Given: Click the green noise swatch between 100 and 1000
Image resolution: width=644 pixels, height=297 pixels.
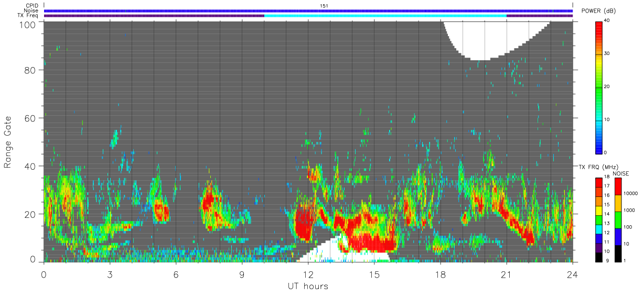Looking at the screenshot, I should pyautogui.click(x=618, y=220).
